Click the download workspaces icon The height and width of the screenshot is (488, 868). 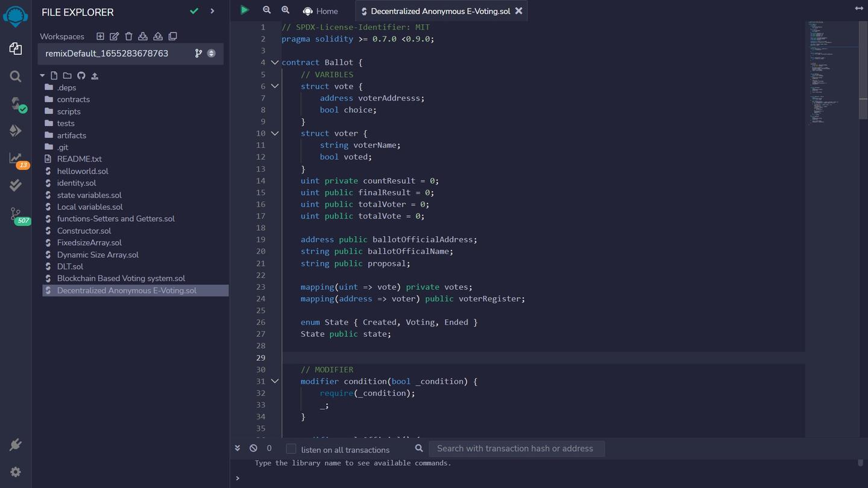click(143, 36)
